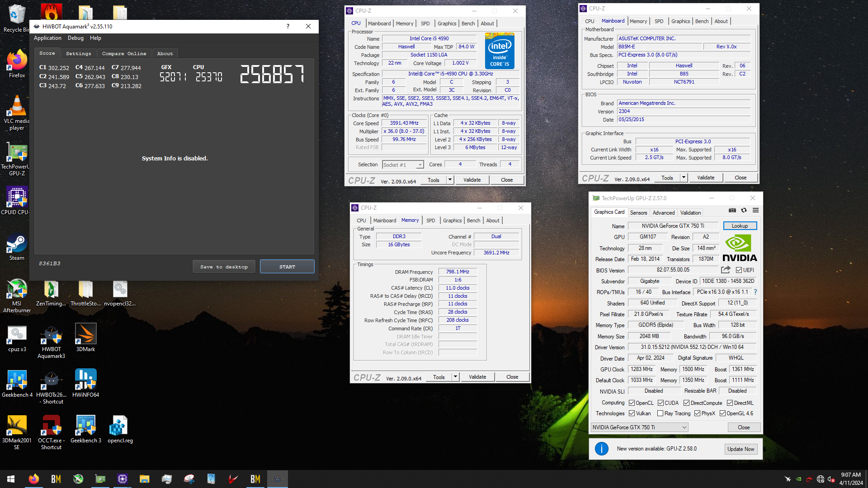Expand Tools dropdown arrow in CPU-Z CPU window

pyautogui.click(x=450, y=180)
